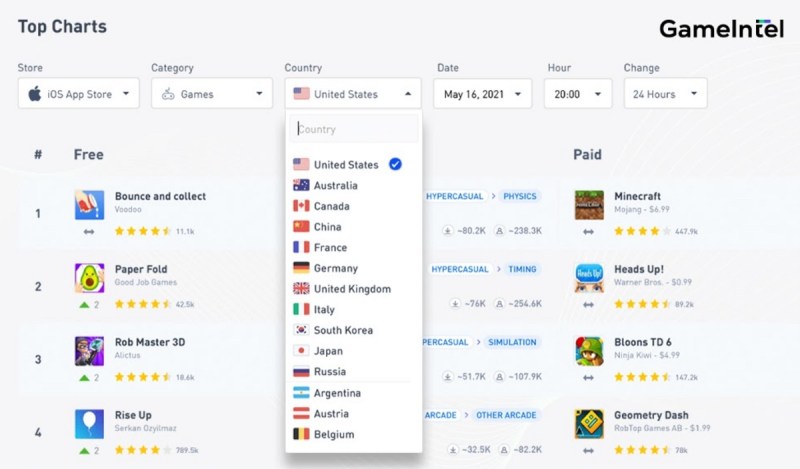The height and width of the screenshot is (469, 800).
Task: Select South Korea in the country list
Action: click(354, 330)
